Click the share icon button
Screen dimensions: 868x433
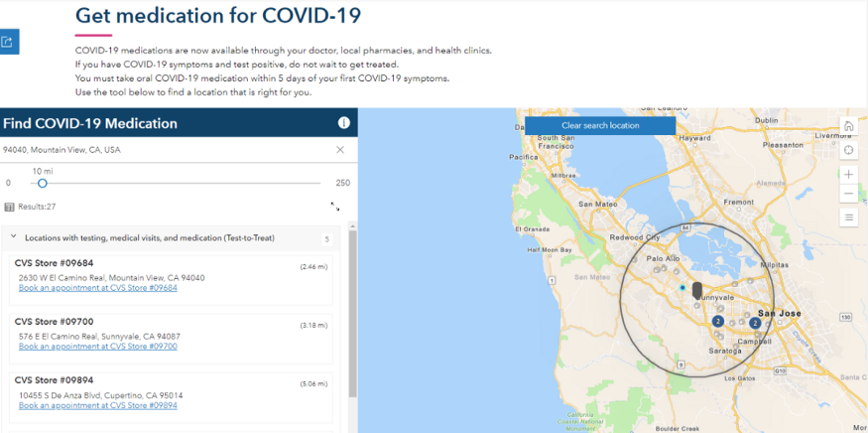(x=9, y=42)
